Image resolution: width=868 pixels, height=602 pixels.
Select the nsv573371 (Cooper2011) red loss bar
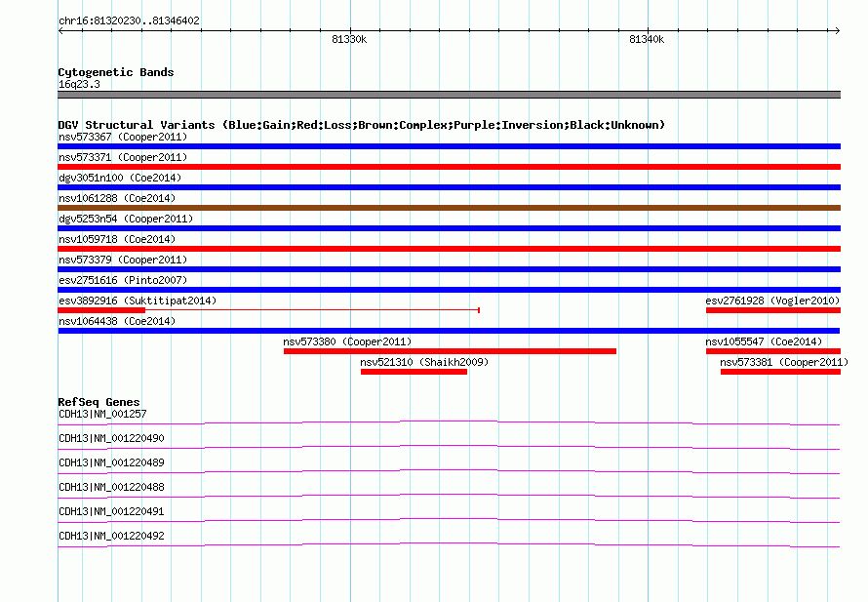(449, 167)
